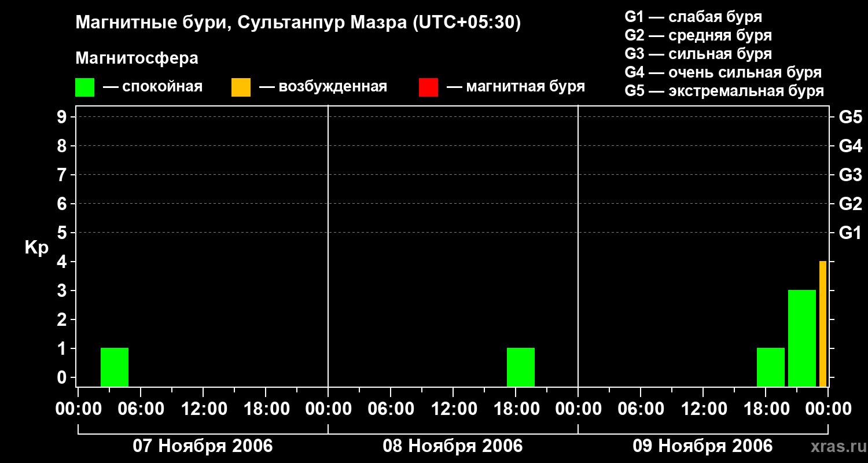Click the 'Магнитосфера' heading
Image resolution: width=868 pixels, height=463 pixels.
point(137,58)
